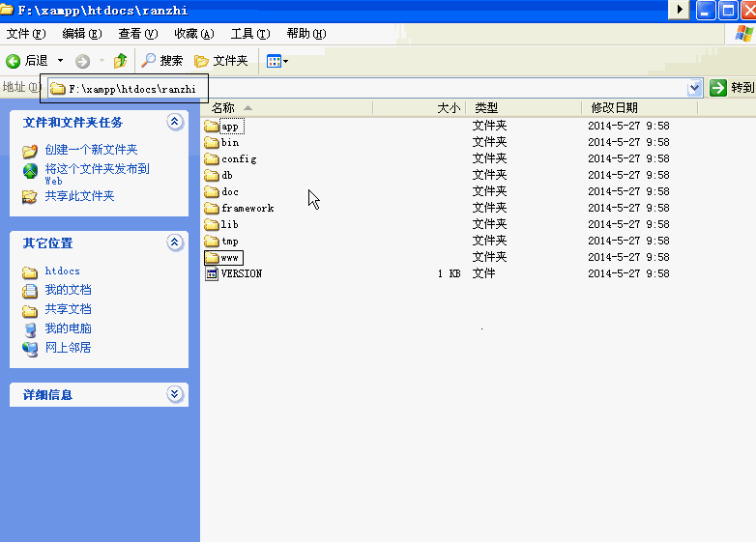Open 共享文档 link

click(68, 309)
